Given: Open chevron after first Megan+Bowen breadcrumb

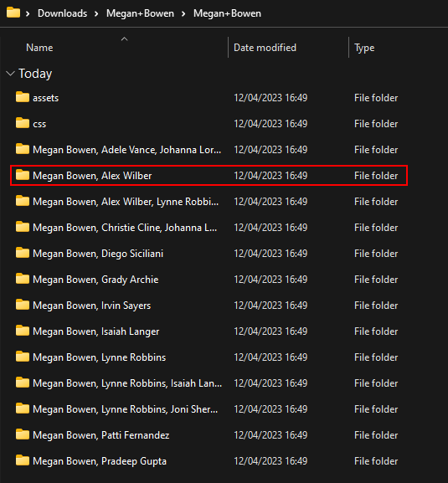Looking at the screenshot, I should coord(183,14).
